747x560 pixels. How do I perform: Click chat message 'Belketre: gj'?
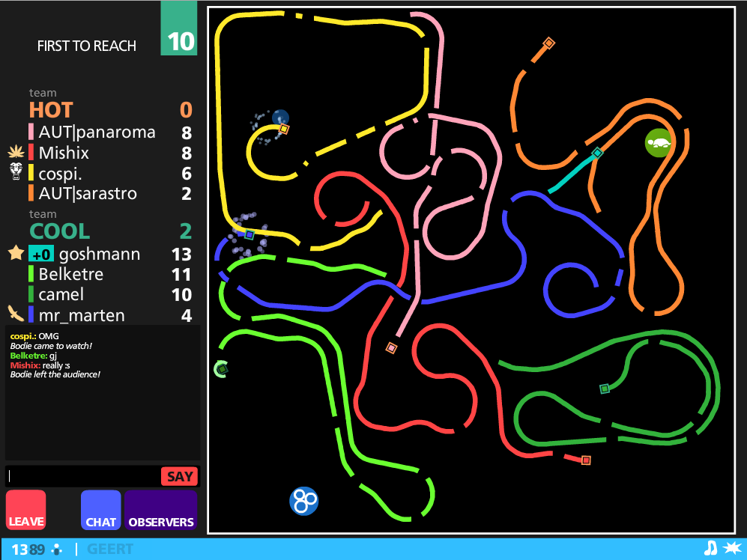tap(34, 356)
